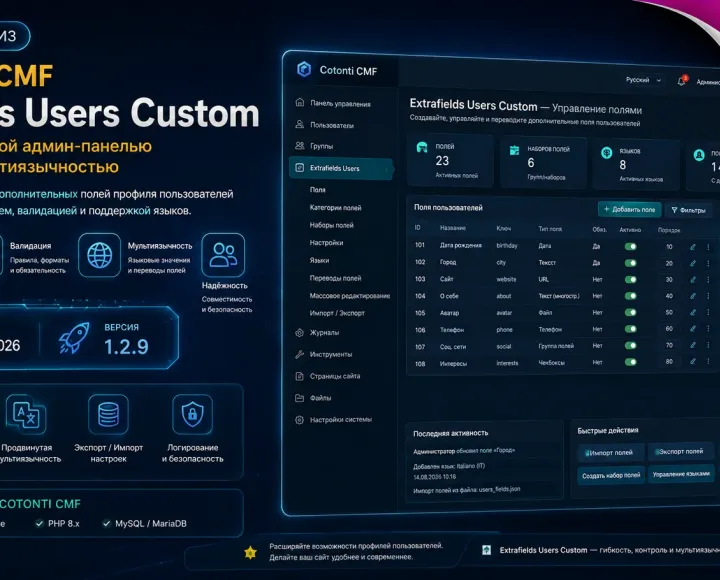
Task: Open Категории полей submenu item
Action: (x=335, y=208)
